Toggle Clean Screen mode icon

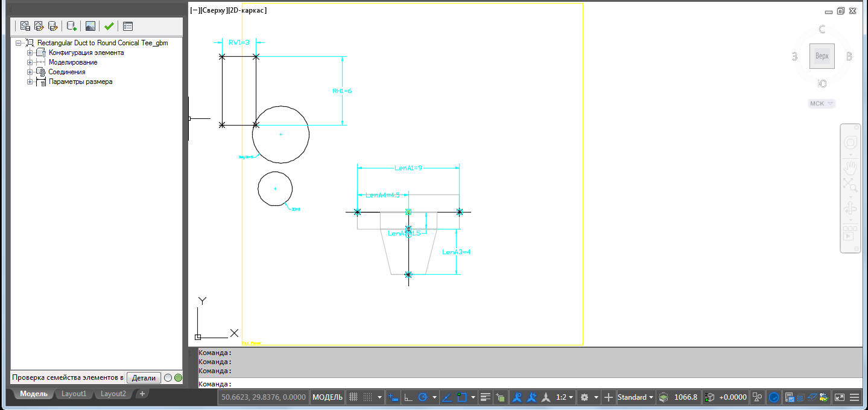click(x=840, y=397)
